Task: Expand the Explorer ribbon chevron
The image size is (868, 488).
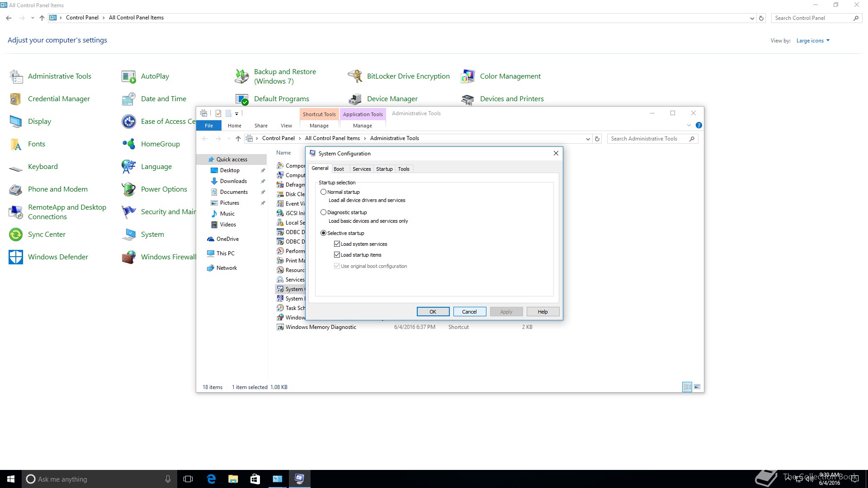Action: pos(689,125)
